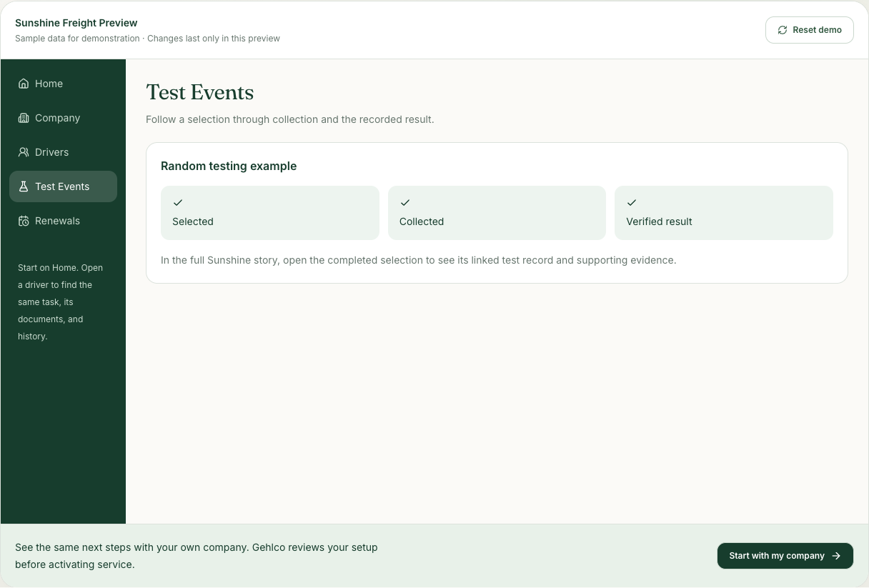Go to the Company section
The image size is (869, 588).
(x=63, y=118)
